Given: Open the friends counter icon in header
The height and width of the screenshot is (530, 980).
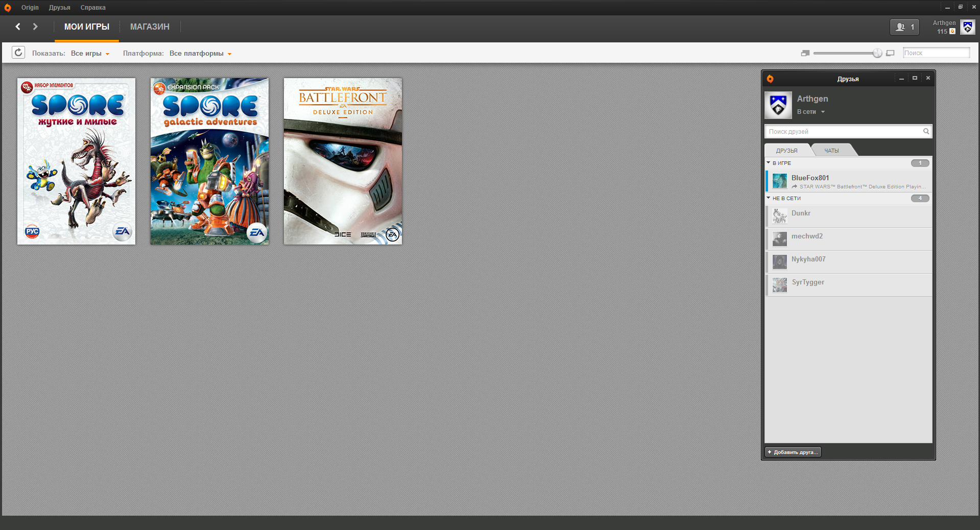Looking at the screenshot, I should point(904,27).
